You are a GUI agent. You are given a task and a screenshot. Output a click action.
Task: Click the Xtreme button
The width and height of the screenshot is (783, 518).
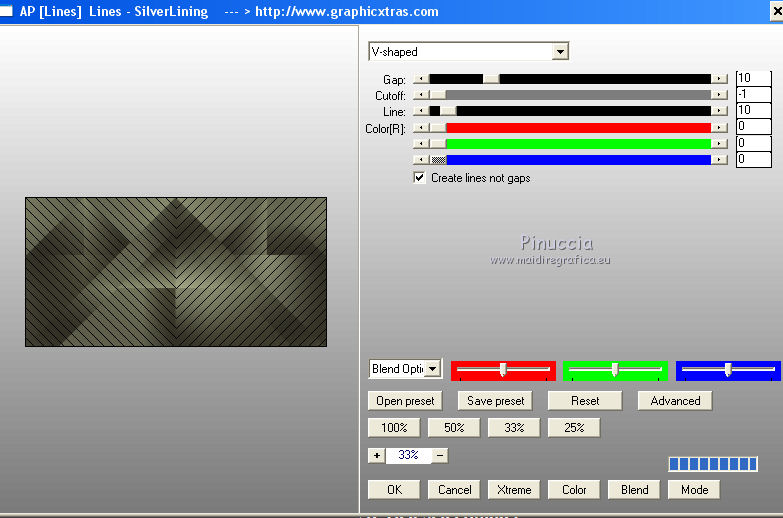514,490
